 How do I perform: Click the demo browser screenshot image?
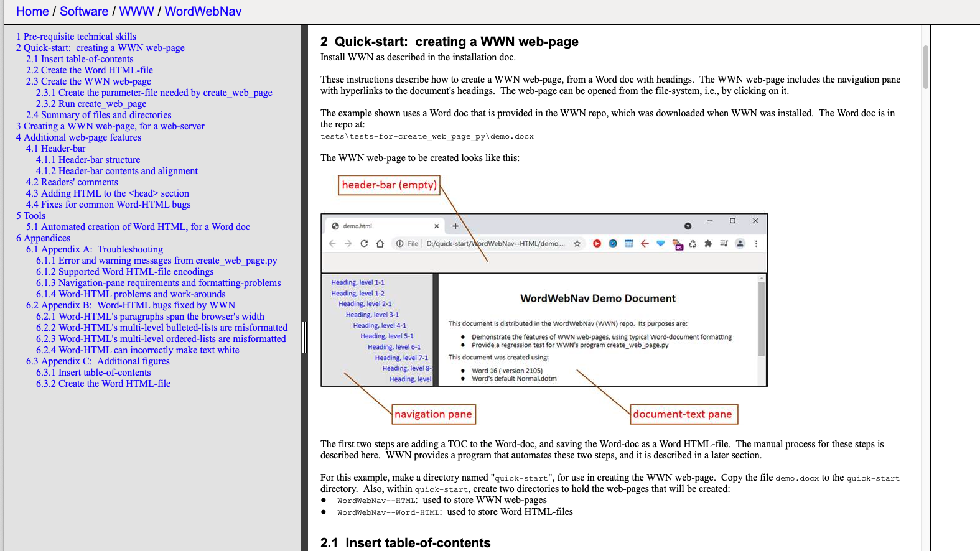click(x=544, y=300)
